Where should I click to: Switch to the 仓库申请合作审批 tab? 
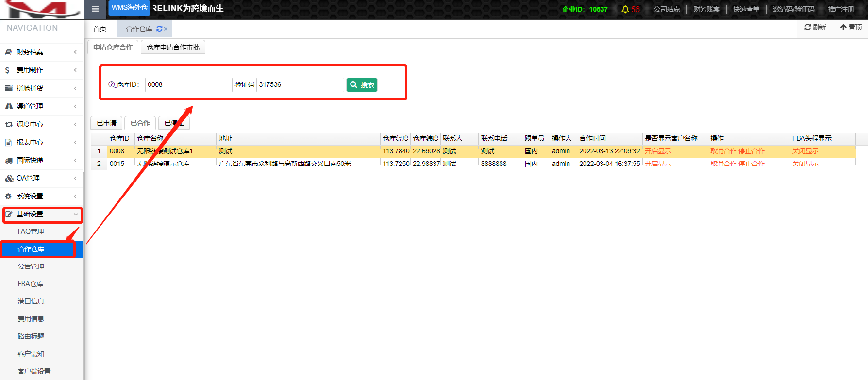(x=173, y=47)
